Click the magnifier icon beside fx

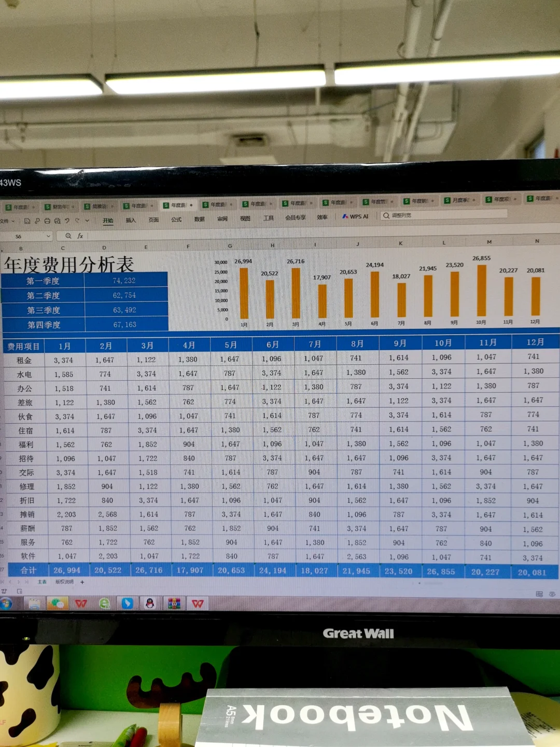pyautogui.click(x=68, y=236)
